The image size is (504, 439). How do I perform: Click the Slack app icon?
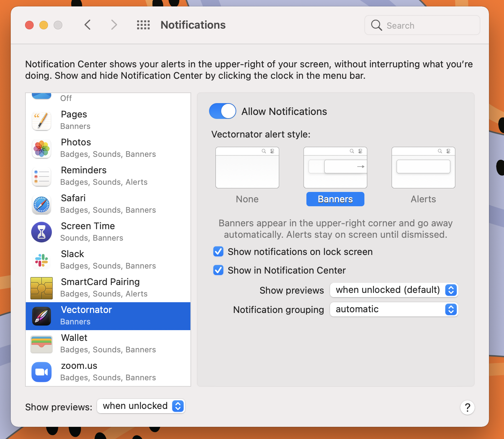(x=42, y=260)
